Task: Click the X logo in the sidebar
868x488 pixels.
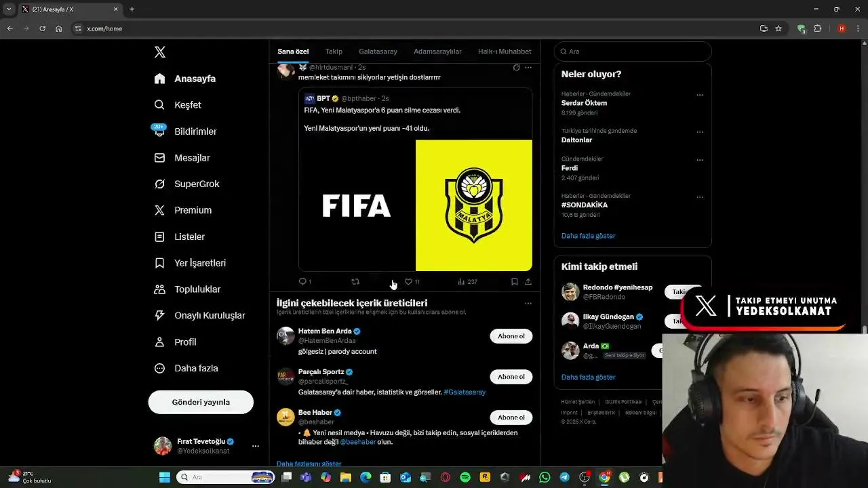Action: coord(159,52)
